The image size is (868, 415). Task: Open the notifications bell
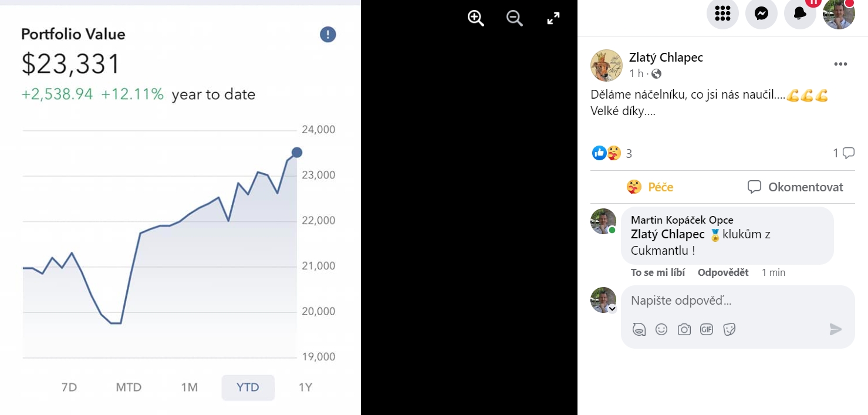pos(800,14)
